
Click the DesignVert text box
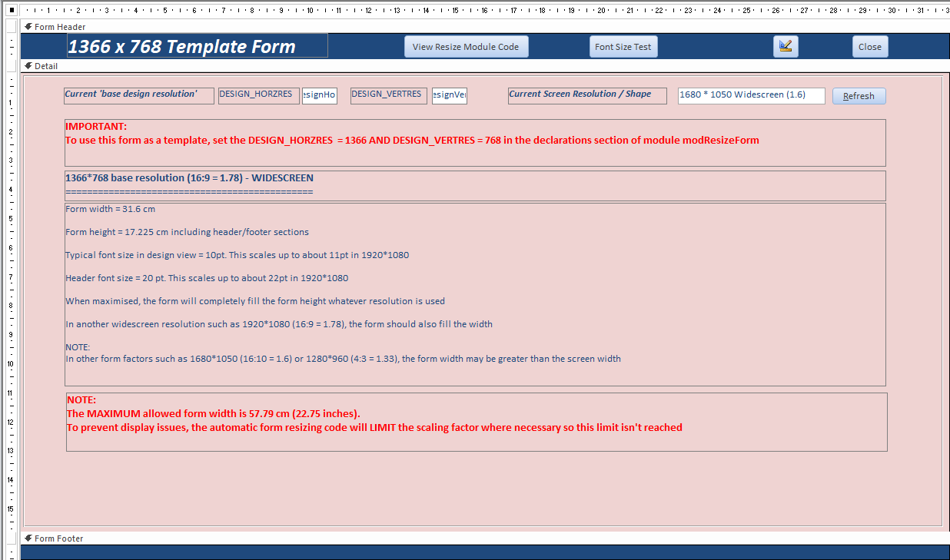coord(450,95)
